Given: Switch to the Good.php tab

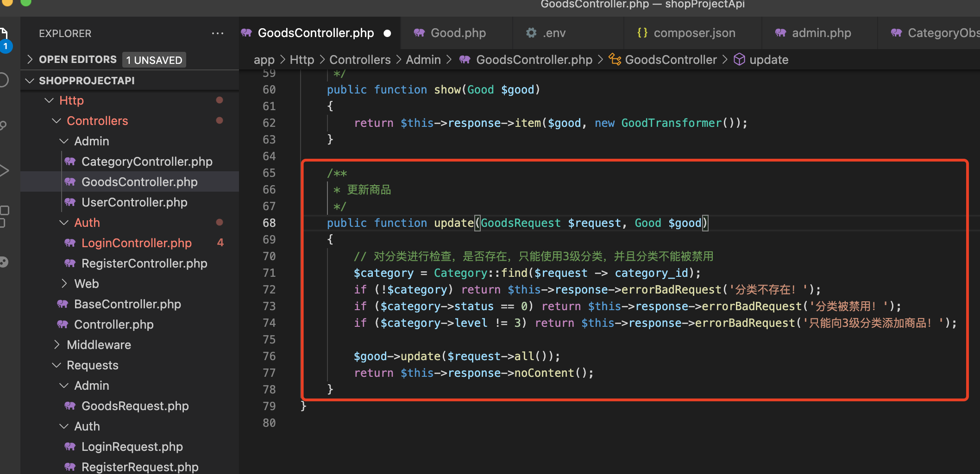Looking at the screenshot, I should 457,33.
